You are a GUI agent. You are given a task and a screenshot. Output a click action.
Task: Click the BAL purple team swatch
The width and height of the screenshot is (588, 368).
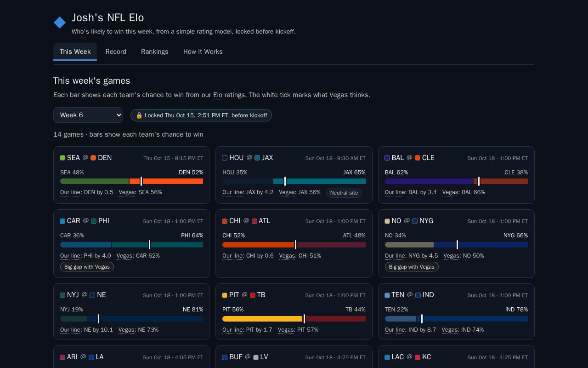click(387, 158)
